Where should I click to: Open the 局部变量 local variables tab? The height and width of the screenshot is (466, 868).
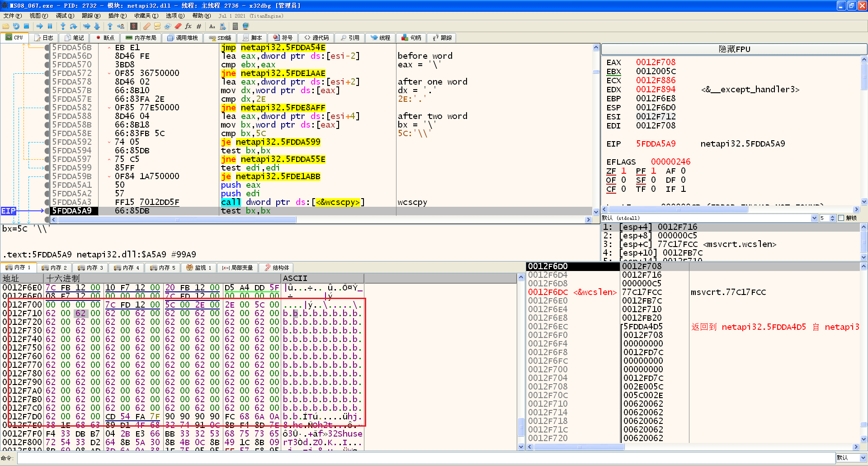(238, 268)
